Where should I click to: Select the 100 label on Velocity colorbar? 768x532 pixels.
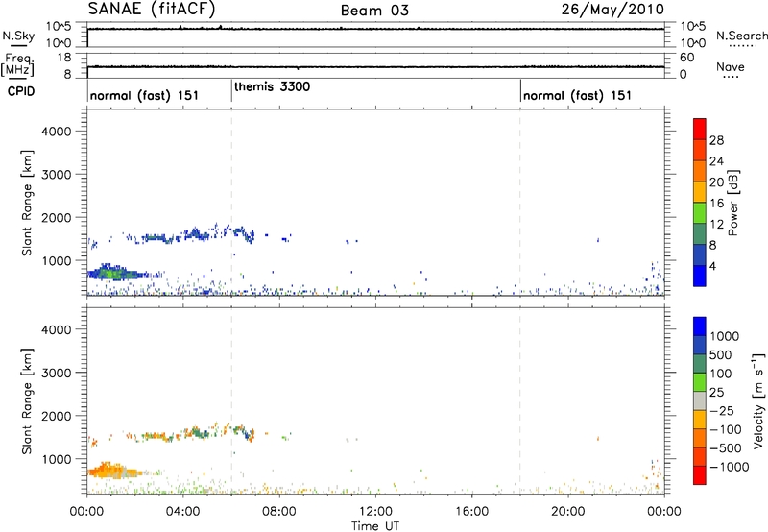pyautogui.click(x=721, y=374)
